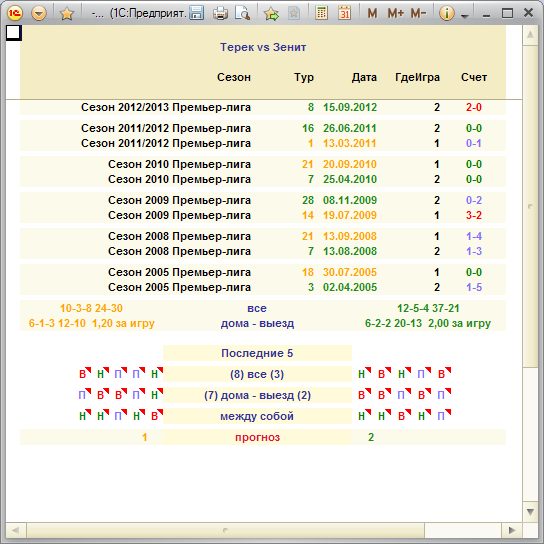Select the top-left corner cell of the sheet

14,33
